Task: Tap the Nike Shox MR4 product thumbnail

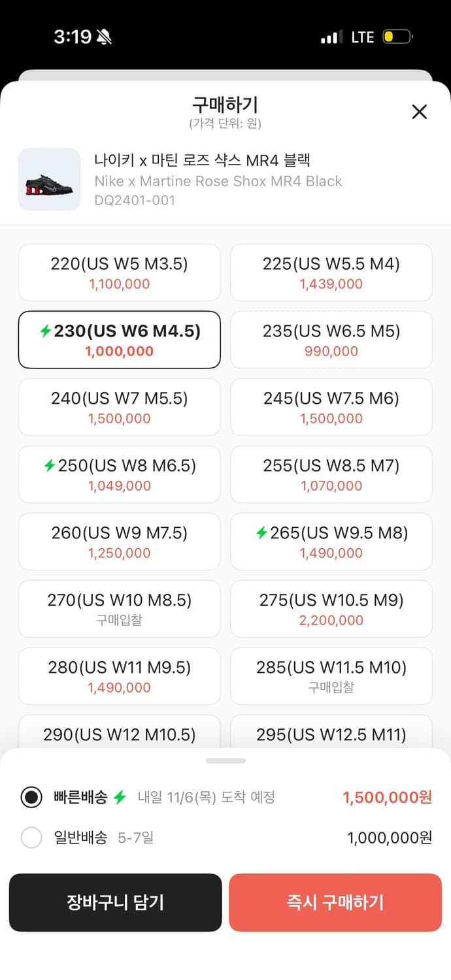Action: (x=49, y=180)
